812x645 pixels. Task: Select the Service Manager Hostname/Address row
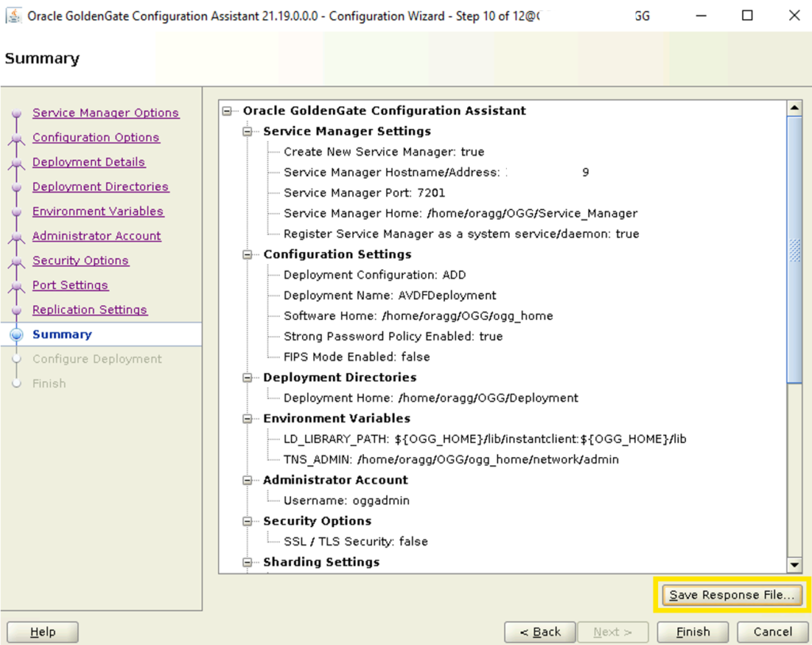436,173
